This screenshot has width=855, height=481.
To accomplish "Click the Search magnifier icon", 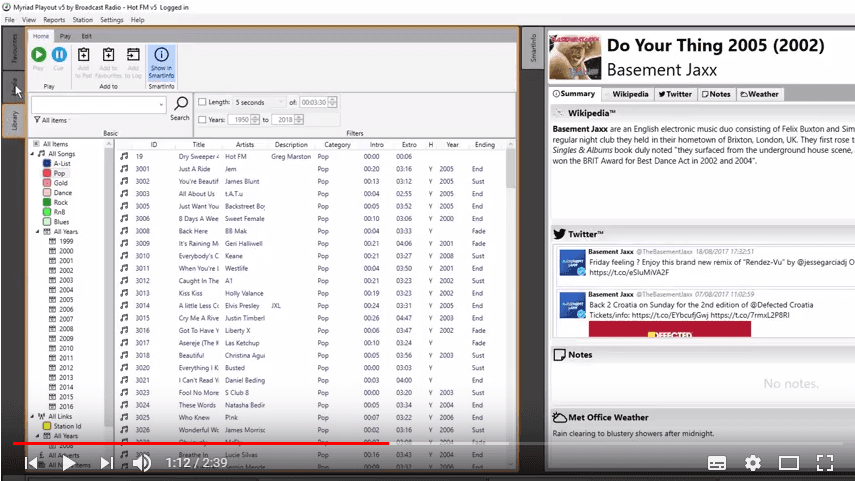I will pos(180,104).
